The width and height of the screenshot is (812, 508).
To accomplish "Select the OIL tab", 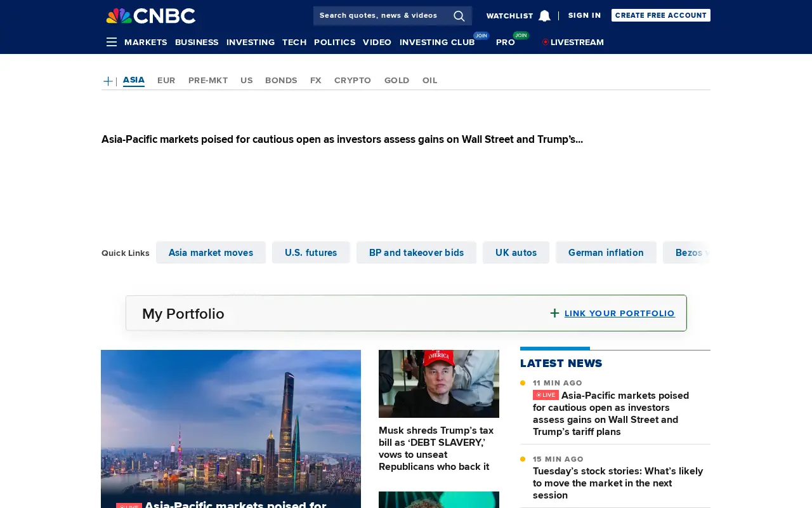I will (x=430, y=80).
